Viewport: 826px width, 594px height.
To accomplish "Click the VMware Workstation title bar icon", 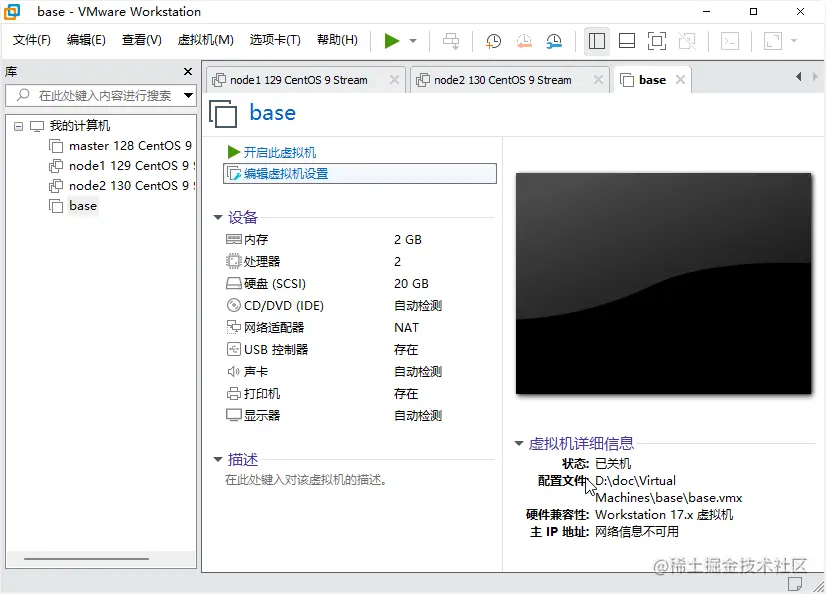I will click(x=12, y=12).
